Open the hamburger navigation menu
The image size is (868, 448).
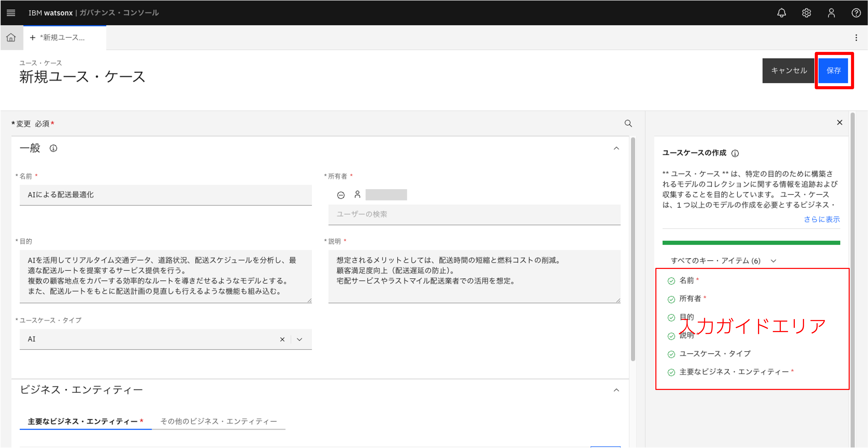click(11, 13)
